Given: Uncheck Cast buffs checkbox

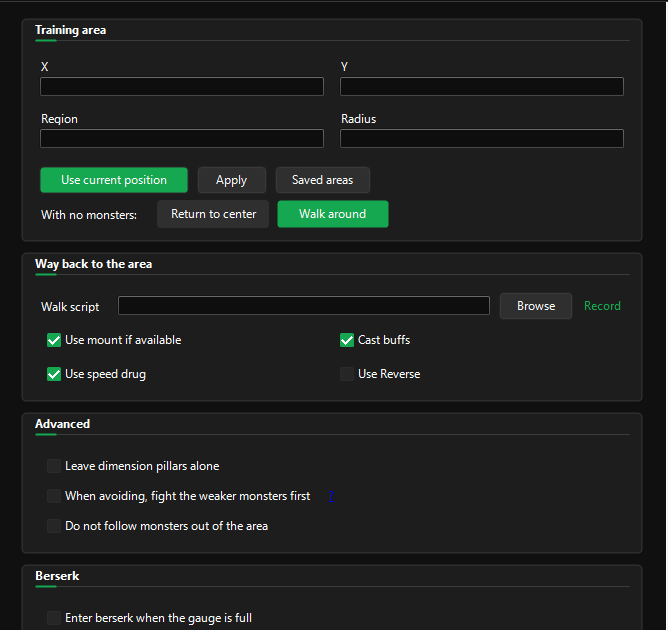Looking at the screenshot, I should click(347, 340).
